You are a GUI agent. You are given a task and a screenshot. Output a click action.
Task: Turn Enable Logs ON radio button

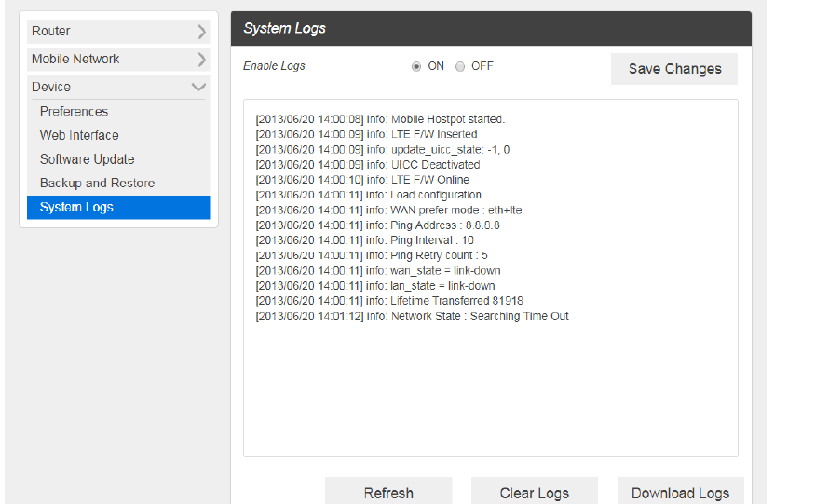click(x=416, y=67)
